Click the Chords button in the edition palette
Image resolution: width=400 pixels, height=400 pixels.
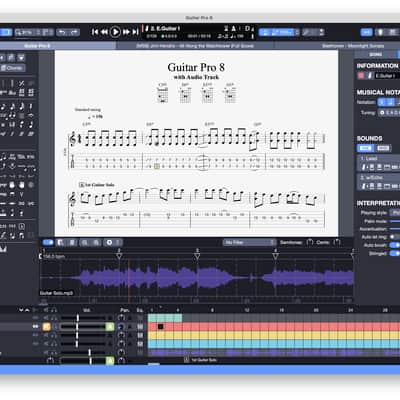point(12,68)
